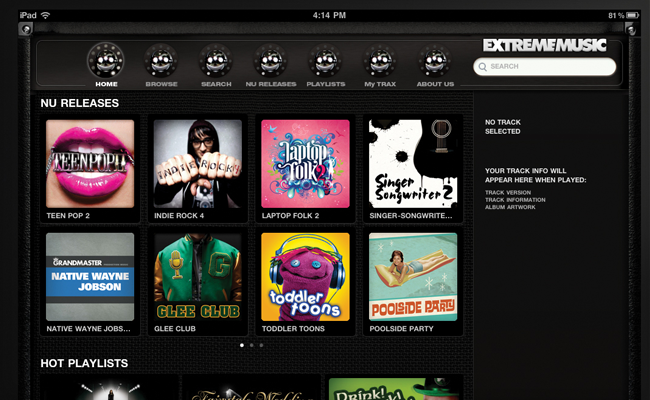Image resolution: width=650 pixels, height=400 pixels.
Task: Select the My TRAX tab label
Action: 380,84
